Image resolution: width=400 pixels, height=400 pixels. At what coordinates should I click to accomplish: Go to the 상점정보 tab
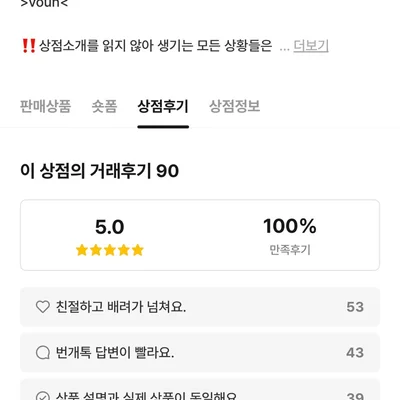click(x=235, y=107)
